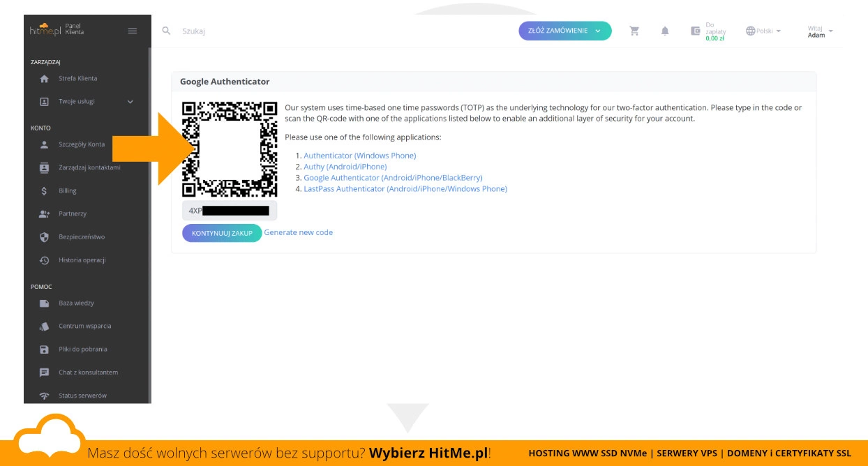868x466 pixels.
Task: Click the Centrum wsparcia icon
Action: [x=45, y=326]
